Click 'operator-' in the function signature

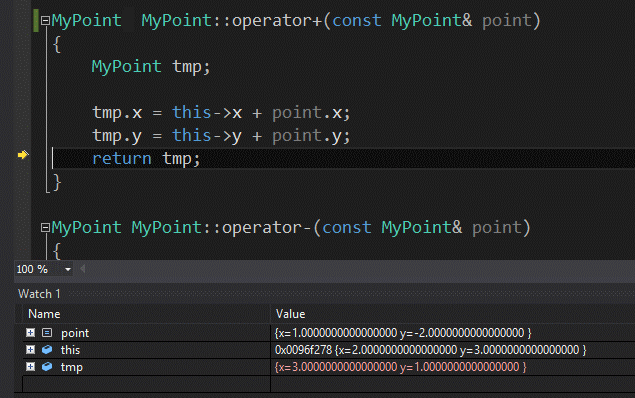[x=267, y=228]
